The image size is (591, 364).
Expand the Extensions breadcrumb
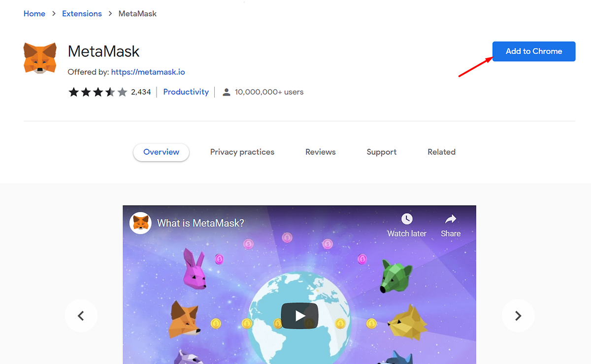point(82,13)
